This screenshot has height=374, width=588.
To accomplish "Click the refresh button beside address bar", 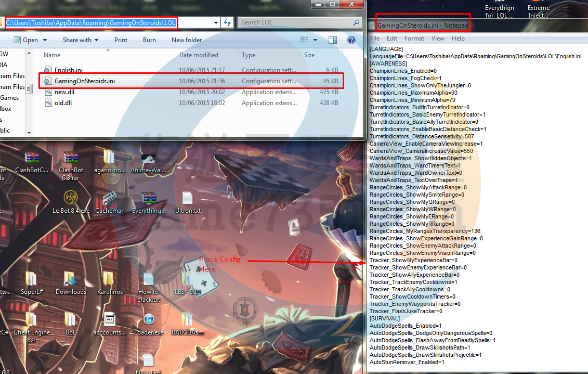I will pyautogui.click(x=227, y=22).
